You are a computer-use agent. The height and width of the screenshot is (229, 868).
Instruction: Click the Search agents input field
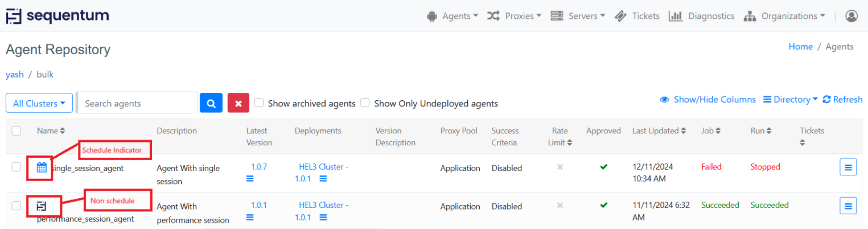(x=138, y=103)
